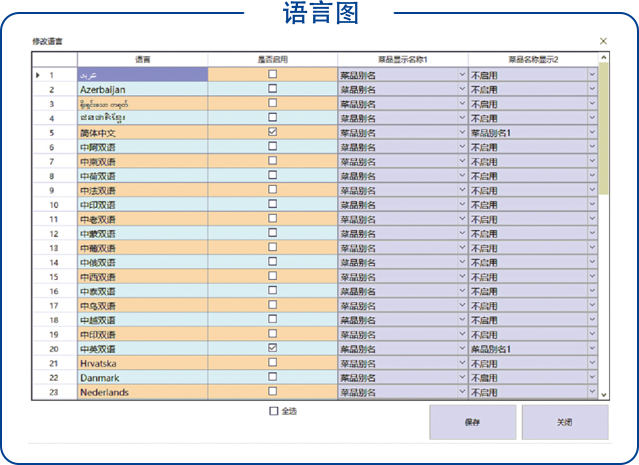This screenshot has height=465, width=639.
Task: Toggle the enabled checkbox in row 15
Action: pyautogui.click(x=273, y=276)
